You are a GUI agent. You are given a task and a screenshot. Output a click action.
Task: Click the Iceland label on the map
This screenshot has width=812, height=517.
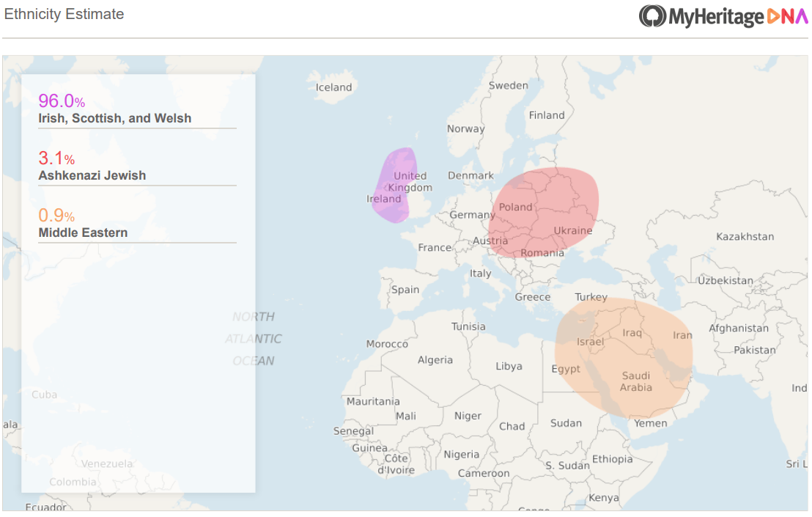coord(333,87)
